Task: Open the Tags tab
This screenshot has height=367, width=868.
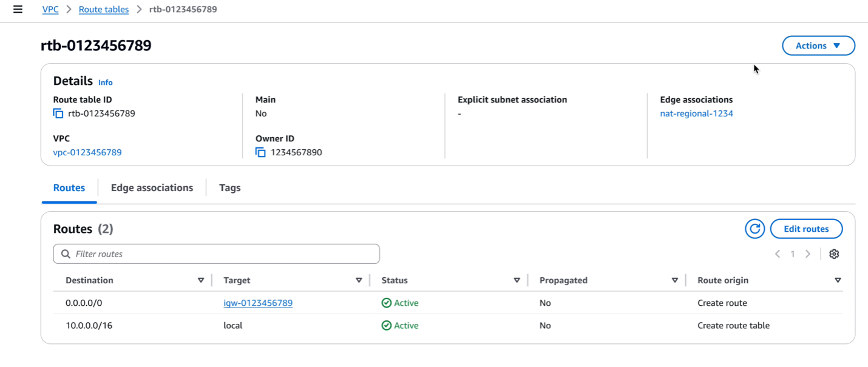Action: (x=229, y=188)
